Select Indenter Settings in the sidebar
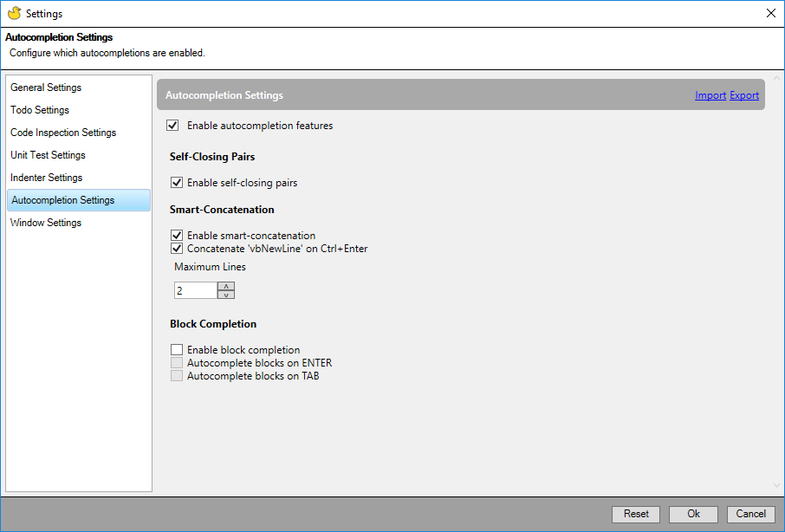 (x=46, y=178)
